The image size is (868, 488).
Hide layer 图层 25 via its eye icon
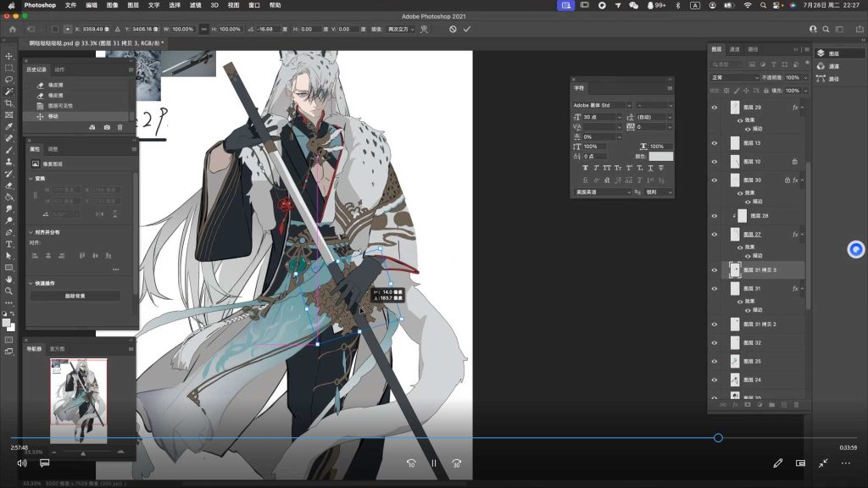tap(714, 361)
